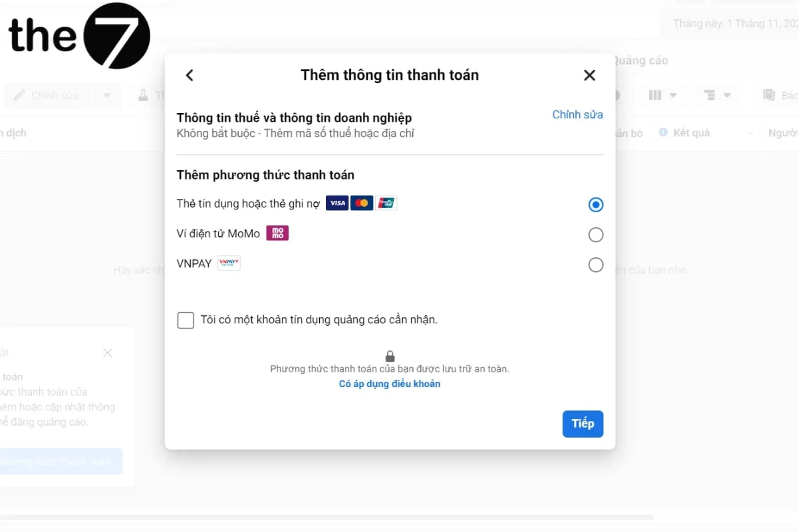Click the Kết quả column header
The width and height of the screenshot is (798, 532).
[691, 133]
